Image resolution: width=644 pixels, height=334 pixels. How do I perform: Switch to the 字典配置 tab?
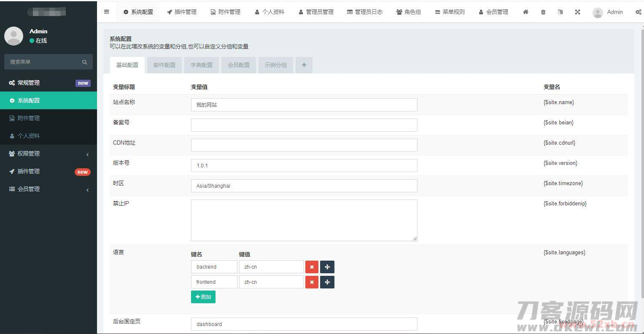point(202,65)
